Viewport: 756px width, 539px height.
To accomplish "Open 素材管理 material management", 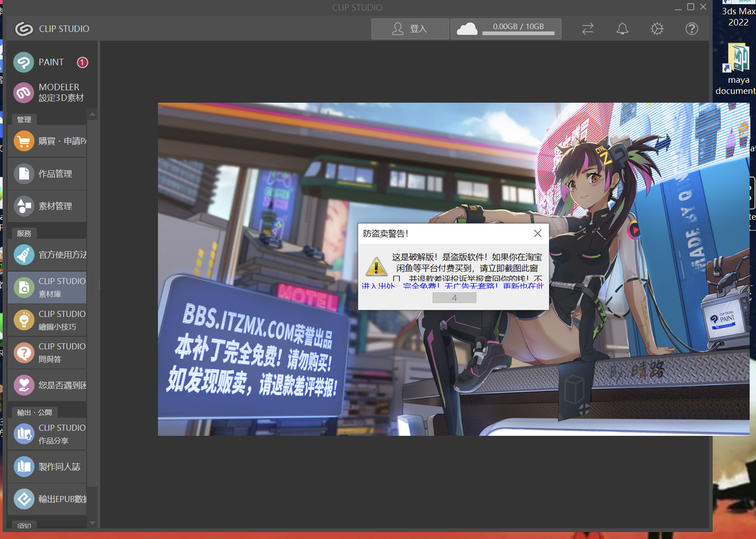I will pyautogui.click(x=47, y=206).
